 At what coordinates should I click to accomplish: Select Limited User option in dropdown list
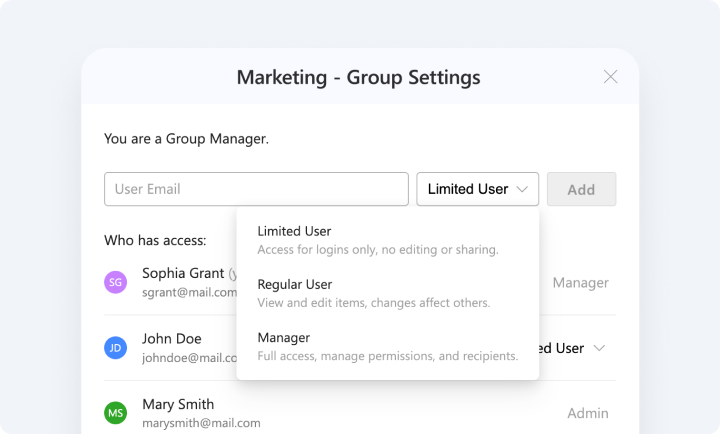coord(388,240)
